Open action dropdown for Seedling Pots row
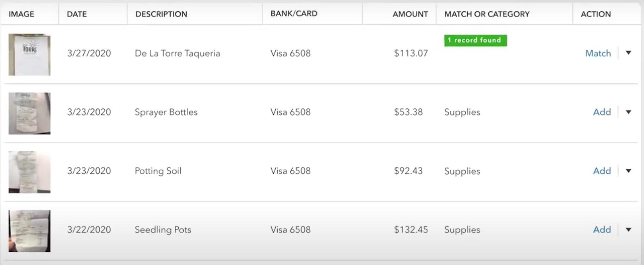Screen dimensions: 644x265 click(x=628, y=230)
